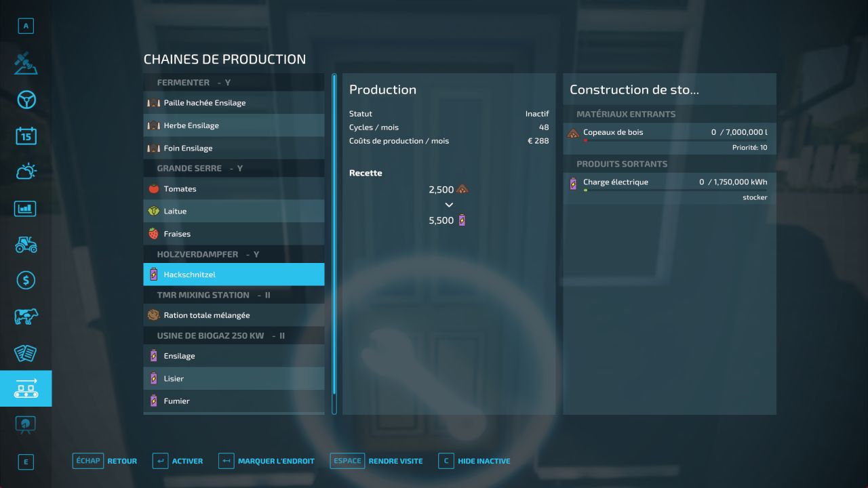Click the Lisier battery icon
The width and height of the screenshot is (868, 488).
coord(154,378)
